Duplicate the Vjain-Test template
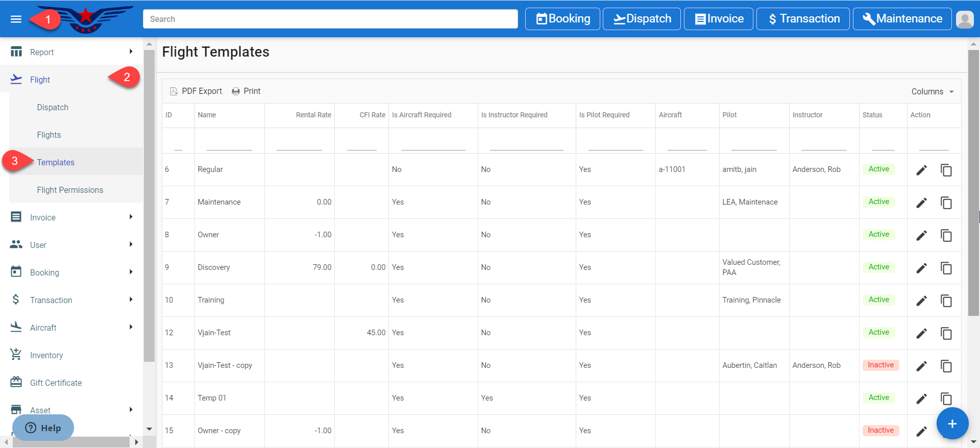 pyautogui.click(x=946, y=334)
